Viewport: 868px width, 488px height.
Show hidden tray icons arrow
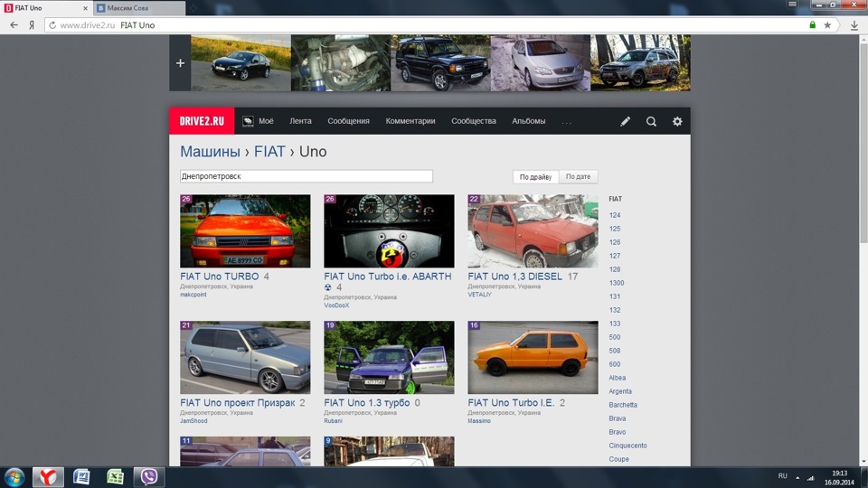797,477
